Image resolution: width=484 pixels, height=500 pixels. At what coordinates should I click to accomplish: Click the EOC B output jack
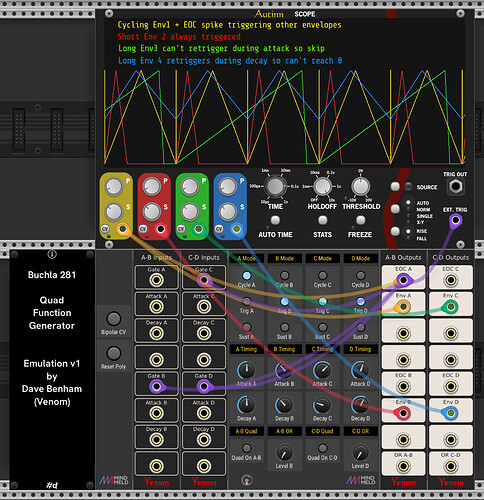(x=403, y=387)
